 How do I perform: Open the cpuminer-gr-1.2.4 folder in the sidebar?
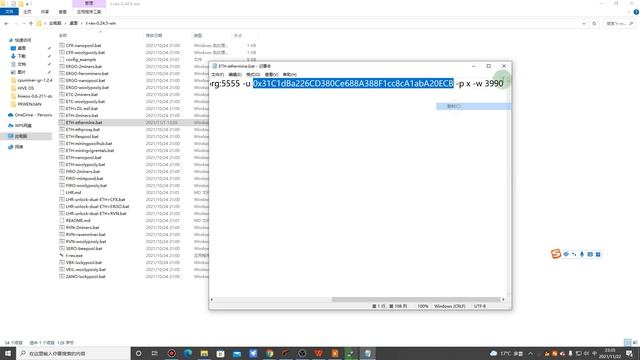click(x=34, y=80)
